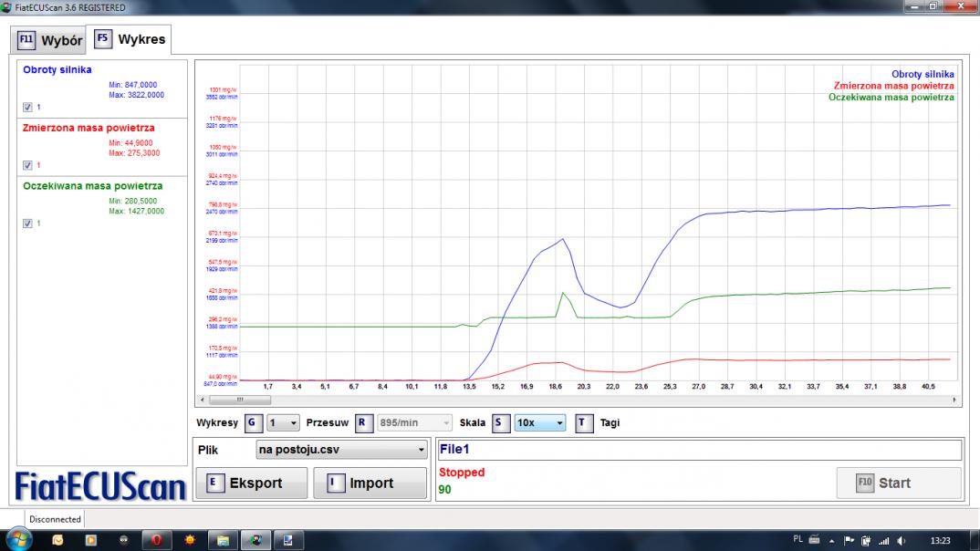Open the file explorer taskbar icon

(224, 540)
